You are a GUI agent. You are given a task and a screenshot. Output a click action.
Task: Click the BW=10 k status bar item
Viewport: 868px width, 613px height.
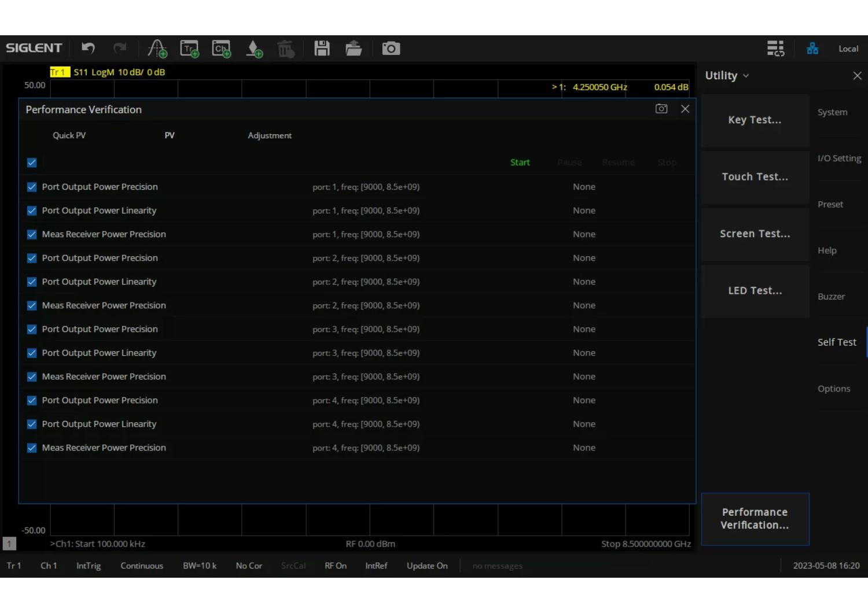click(x=200, y=566)
